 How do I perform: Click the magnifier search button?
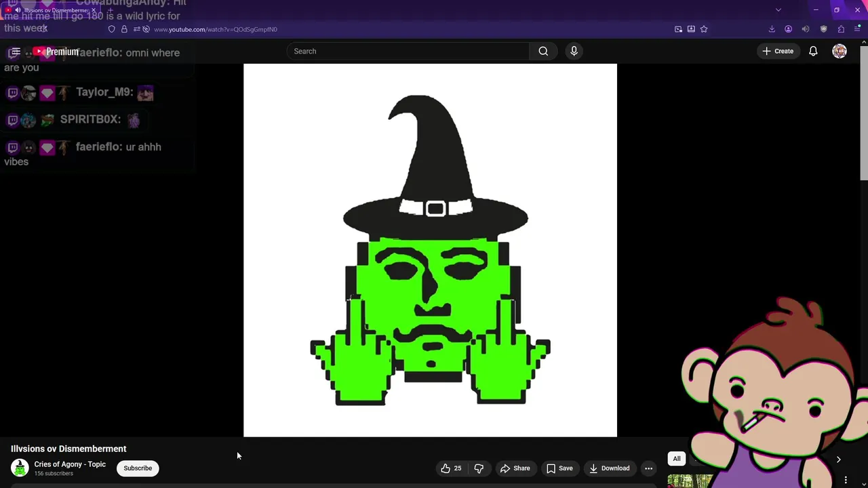543,51
